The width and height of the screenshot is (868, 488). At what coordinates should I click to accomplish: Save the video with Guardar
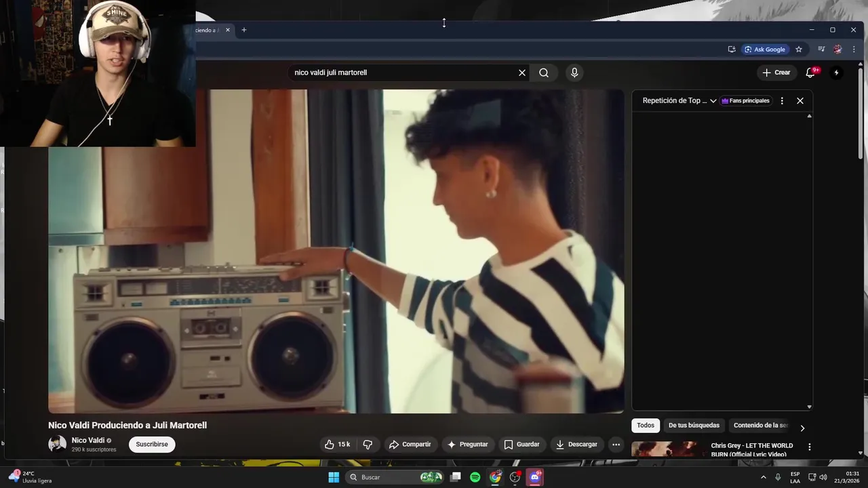pyautogui.click(x=521, y=445)
